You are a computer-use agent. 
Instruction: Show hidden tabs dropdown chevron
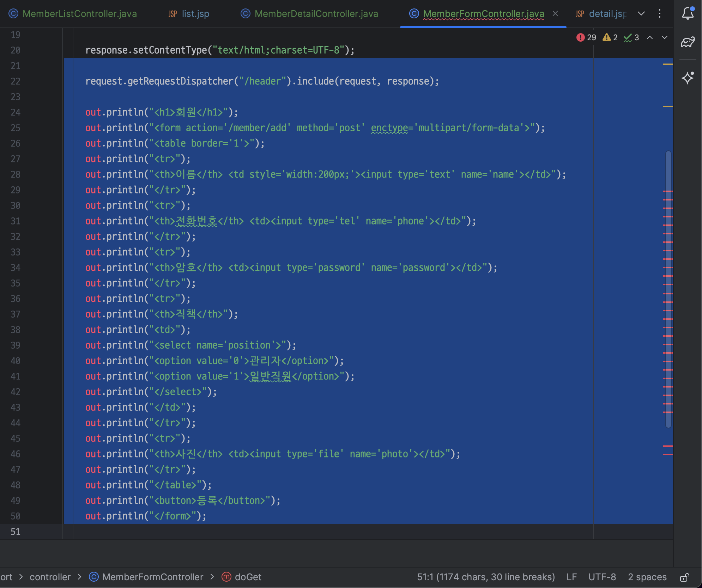(x=641, y=13)
